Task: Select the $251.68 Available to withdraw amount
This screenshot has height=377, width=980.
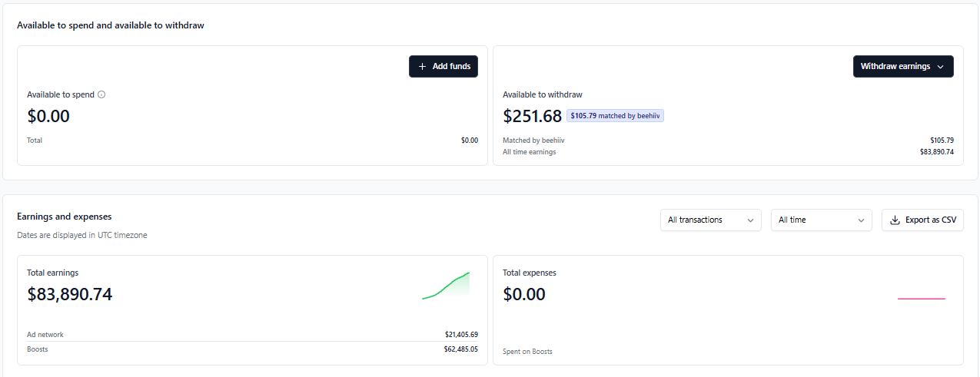Action: [533, 117]
